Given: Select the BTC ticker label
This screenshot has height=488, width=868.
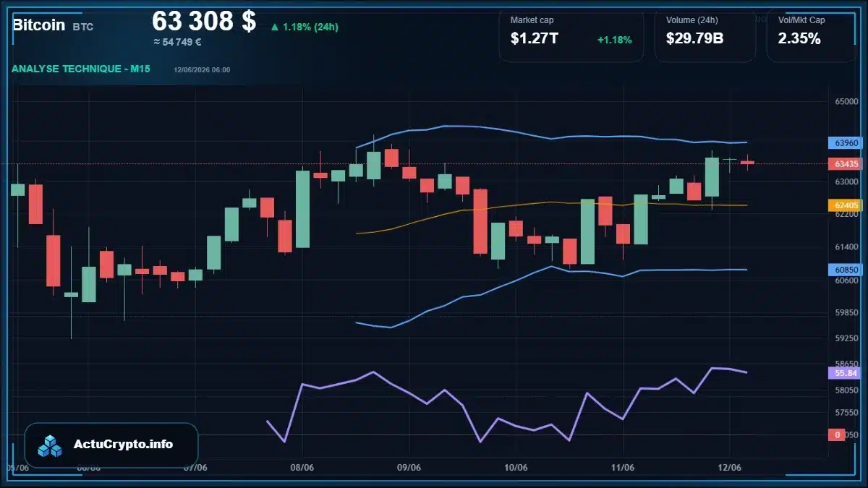Looking at the screenshot, I should tap(83, 26).
